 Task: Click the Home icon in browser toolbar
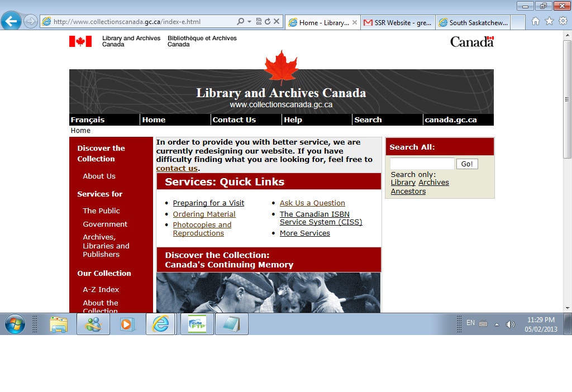tap(535, 21)
